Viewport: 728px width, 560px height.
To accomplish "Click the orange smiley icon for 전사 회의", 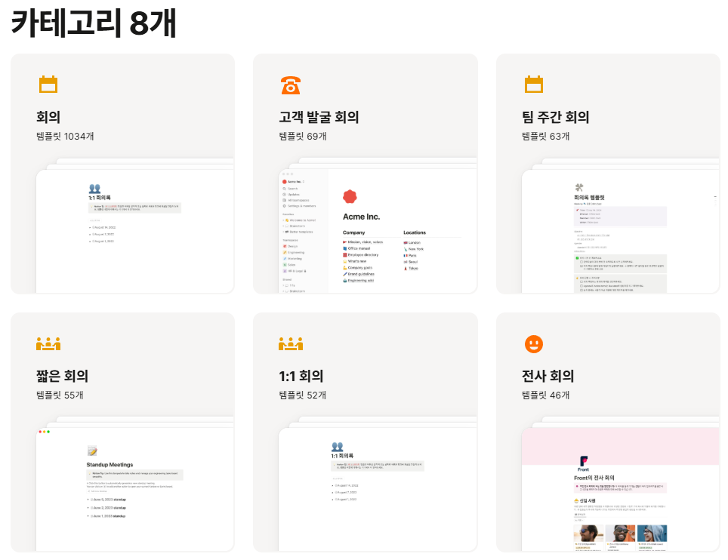I will click(534, 343).
